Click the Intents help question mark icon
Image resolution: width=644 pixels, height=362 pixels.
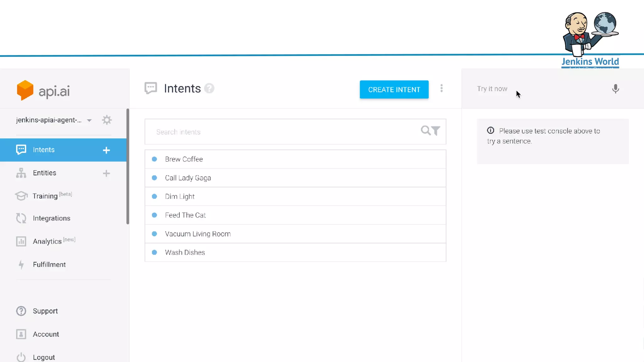click(209, 89)
